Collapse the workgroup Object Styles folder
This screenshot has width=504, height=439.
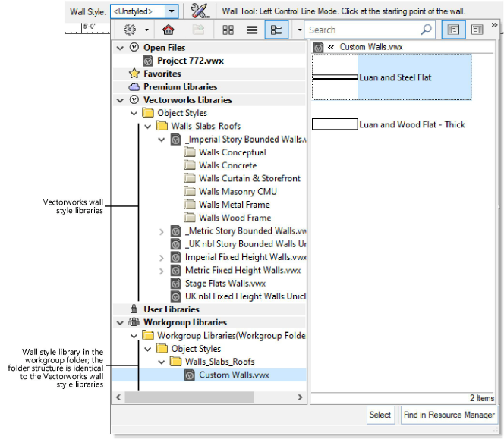(148, 349)
